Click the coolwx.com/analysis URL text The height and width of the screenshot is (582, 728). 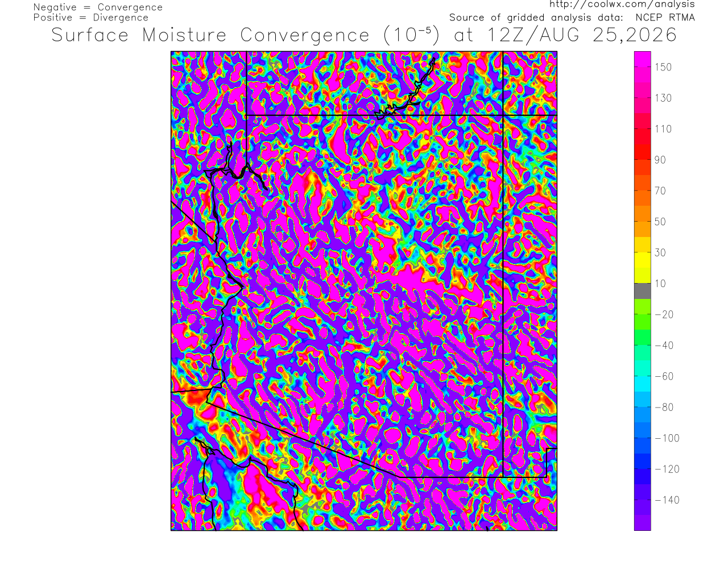[x=622, y=5]
